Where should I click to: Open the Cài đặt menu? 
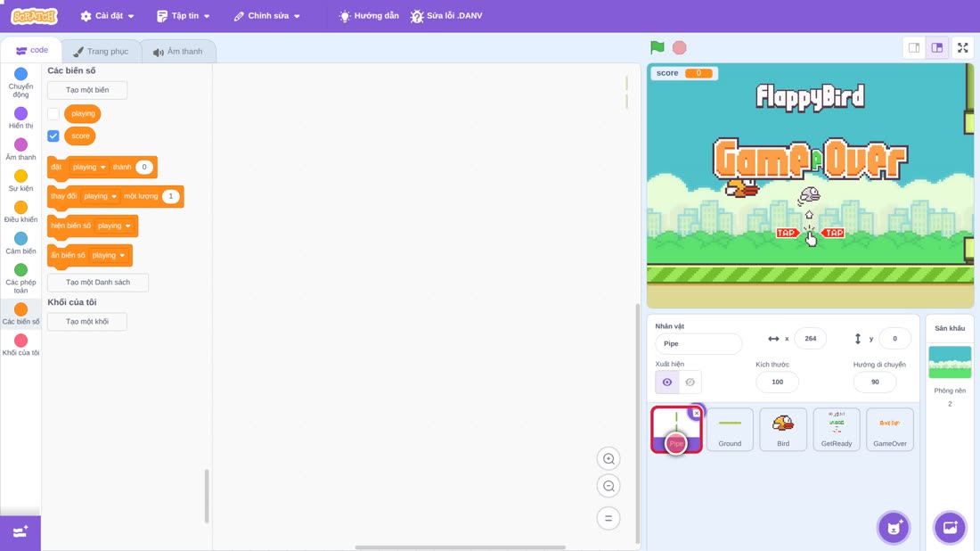(108, 16)
